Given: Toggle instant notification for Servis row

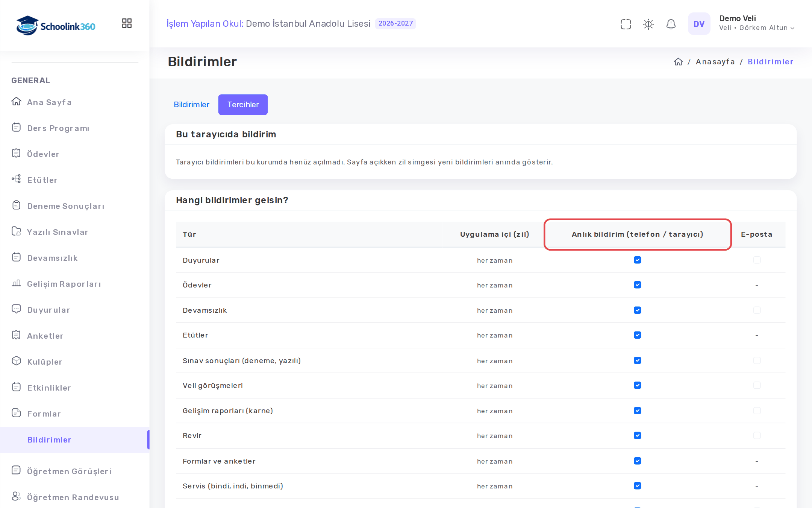Looking at the screenshot, I should tap(637, 486).
